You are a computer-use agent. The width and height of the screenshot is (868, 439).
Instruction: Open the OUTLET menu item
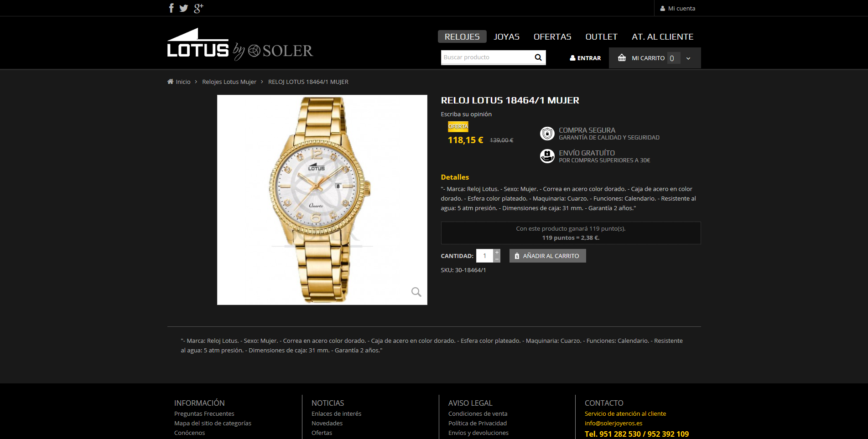click(x=601, y=36)
